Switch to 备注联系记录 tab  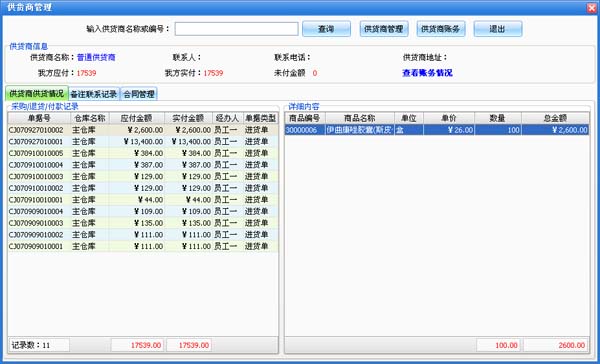coord(94,94)
